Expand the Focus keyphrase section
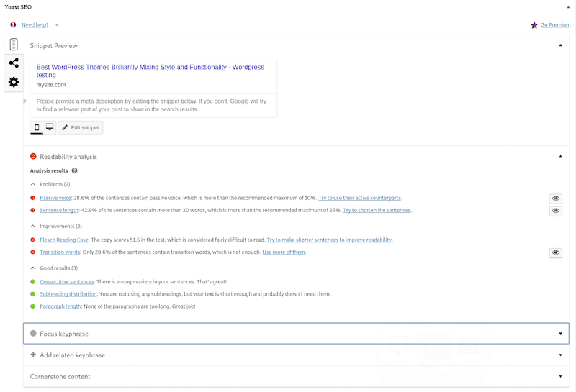Screen dimensions: 576x392 pos(296,334)
